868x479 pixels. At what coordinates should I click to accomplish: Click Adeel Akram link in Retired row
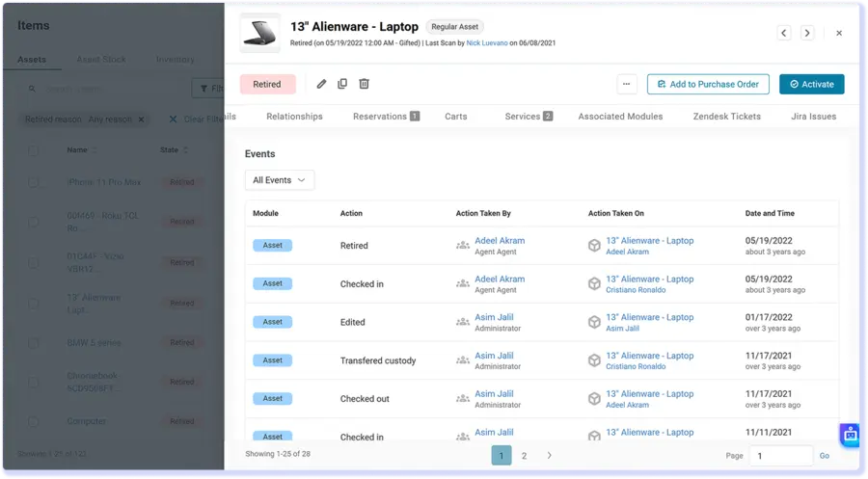(x=500, y=241)
